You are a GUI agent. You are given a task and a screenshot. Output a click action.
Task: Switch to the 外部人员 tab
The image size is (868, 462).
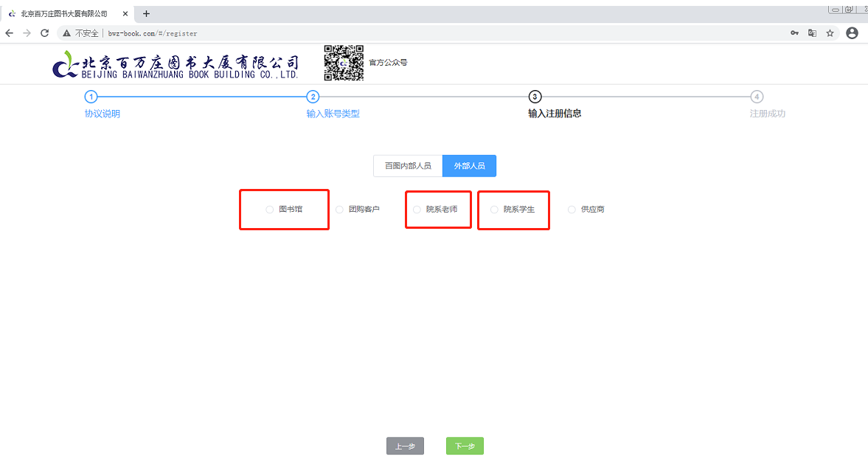[x=469, y=166]
